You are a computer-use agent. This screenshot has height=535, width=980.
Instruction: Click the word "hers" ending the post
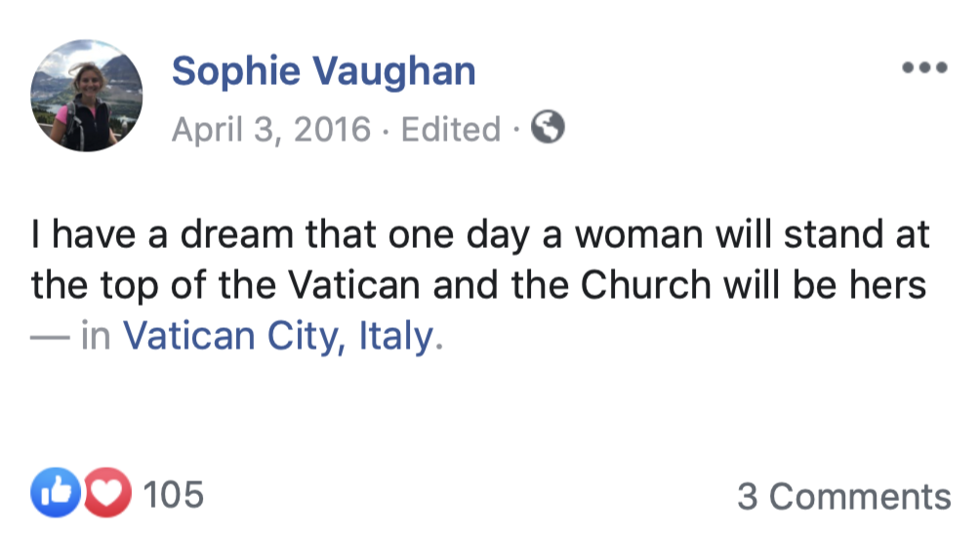point(888,285)
